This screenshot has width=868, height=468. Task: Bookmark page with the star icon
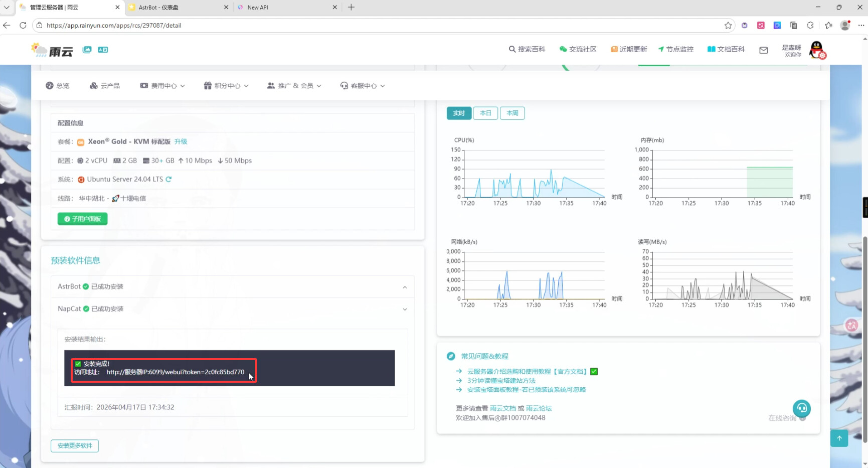pyautogui.click(x=728, y=25)
